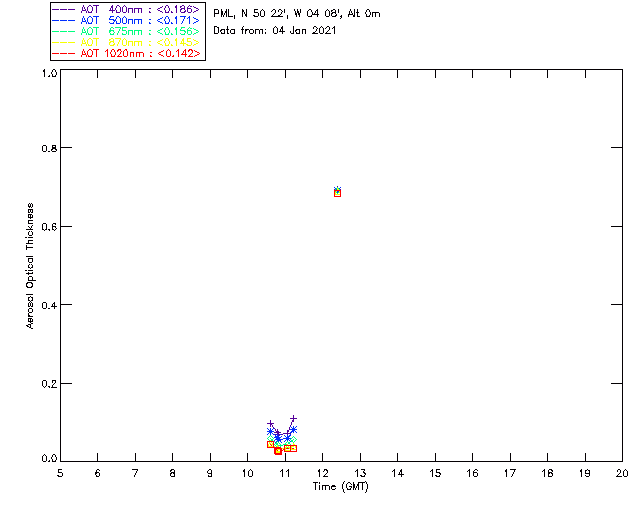Click the x-axis tick label 10
This screenshot has height=512, width=640.
click(247, 473)
